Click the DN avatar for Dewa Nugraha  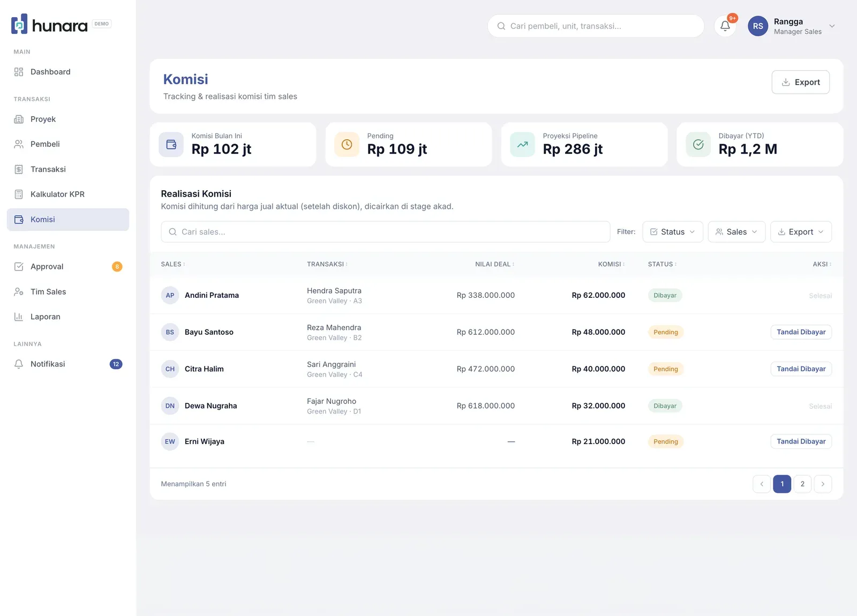(x=170, y=406)
